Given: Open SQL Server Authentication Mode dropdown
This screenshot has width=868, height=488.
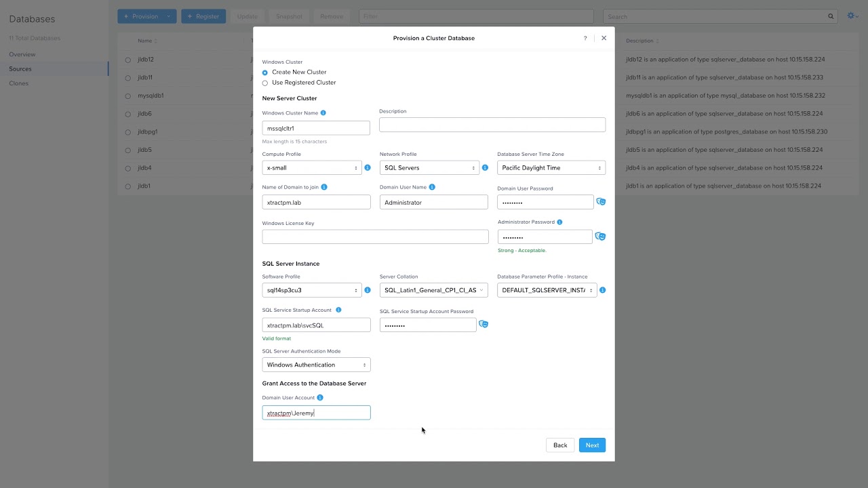Looking at the screenshot, I should pyautogui.click(x=316, y=365).
